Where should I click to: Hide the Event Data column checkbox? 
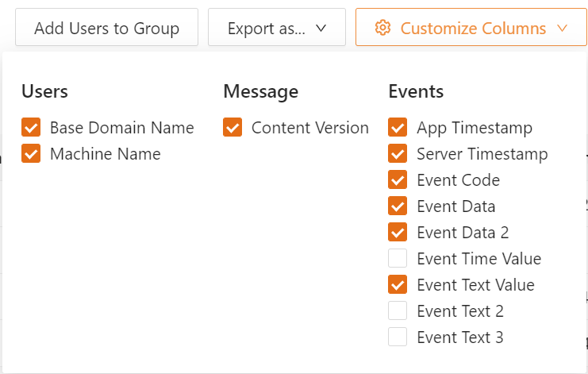[x=398, y=206]
